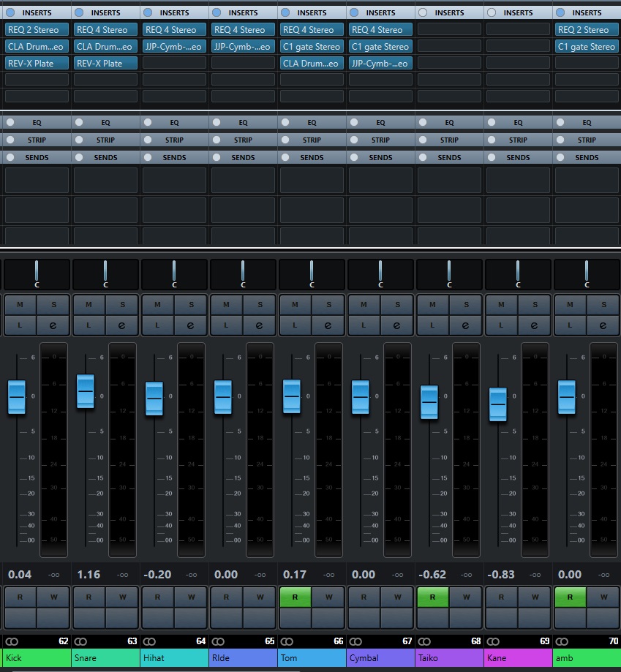Click the stereo link icon on Kane channel 69

[493, 641]
